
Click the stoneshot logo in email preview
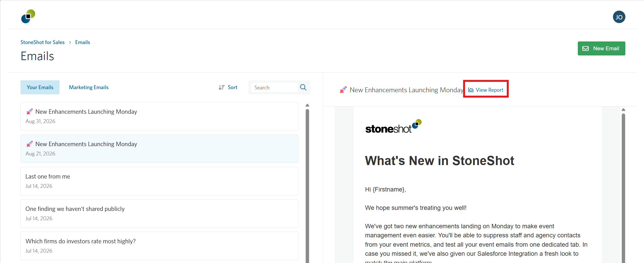tap(393, 126)
